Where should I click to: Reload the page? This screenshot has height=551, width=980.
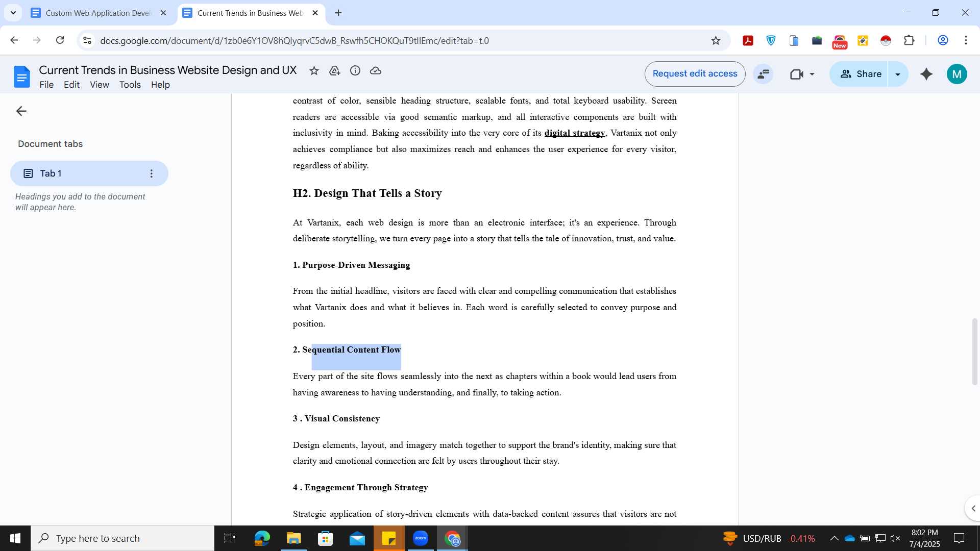(x=60, y=40)
